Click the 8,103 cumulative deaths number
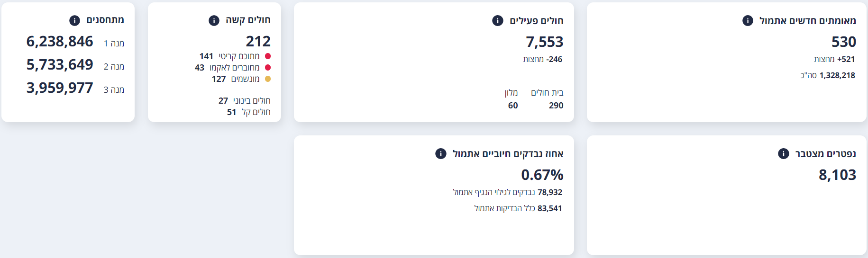The width and height of the screenshot is (868, 258). click(x=837, y=175)
